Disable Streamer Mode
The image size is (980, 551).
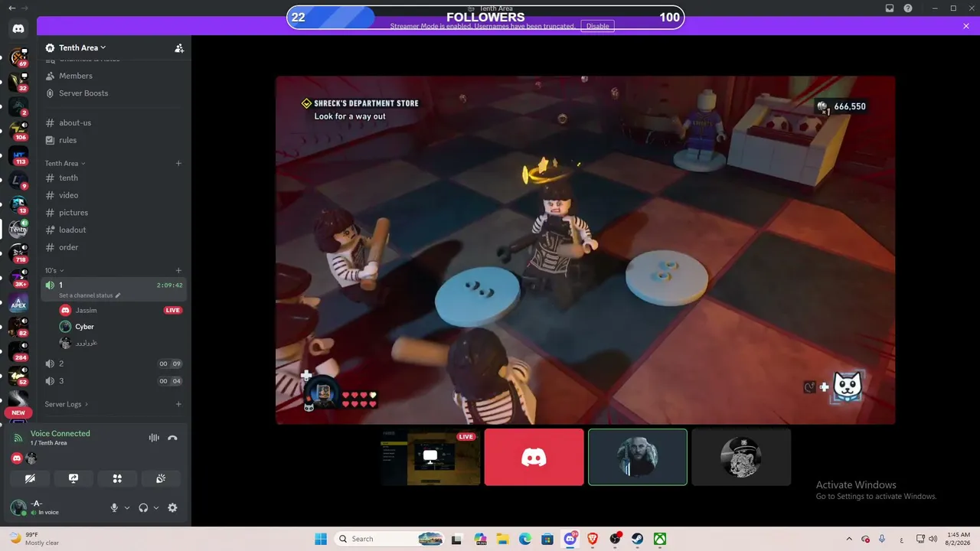click(597, 26)
